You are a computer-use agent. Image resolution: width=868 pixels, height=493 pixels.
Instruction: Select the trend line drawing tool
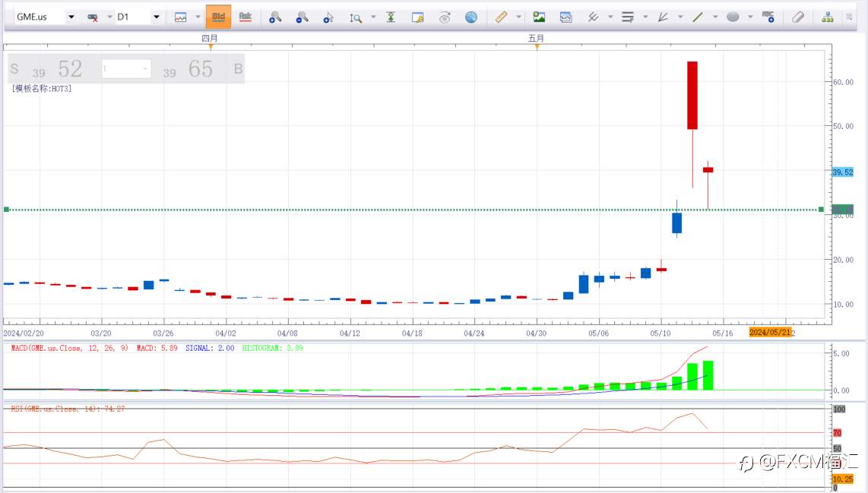[x=698, y=17]
